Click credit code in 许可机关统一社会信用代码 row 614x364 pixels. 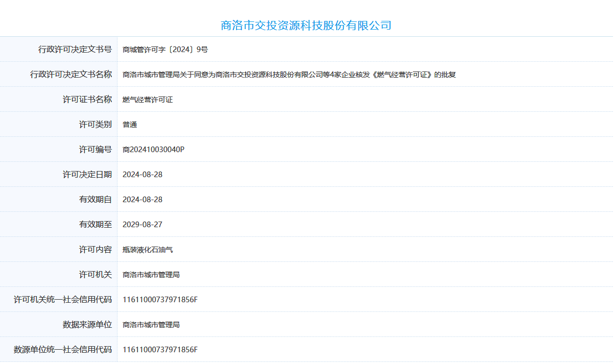pos(160,300)
